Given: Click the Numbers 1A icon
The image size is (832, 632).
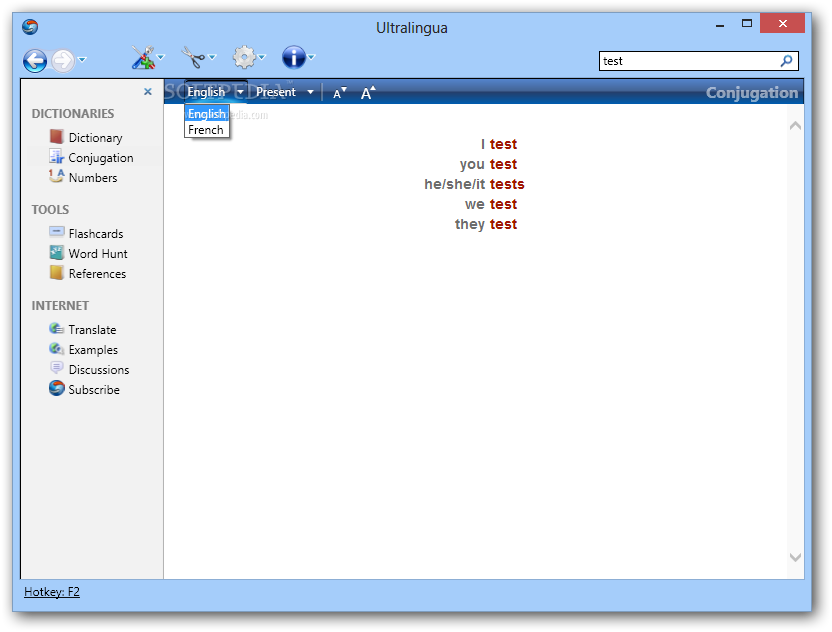Looking at the screenshot, I should pyautogui.click(x=56, y=176).
